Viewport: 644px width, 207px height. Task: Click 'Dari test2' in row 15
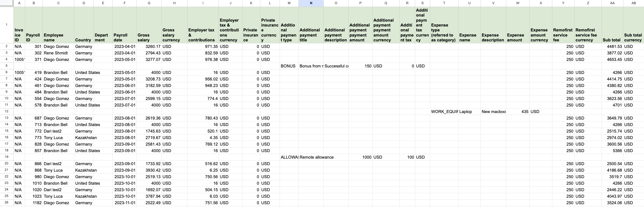tap(58, 131)
